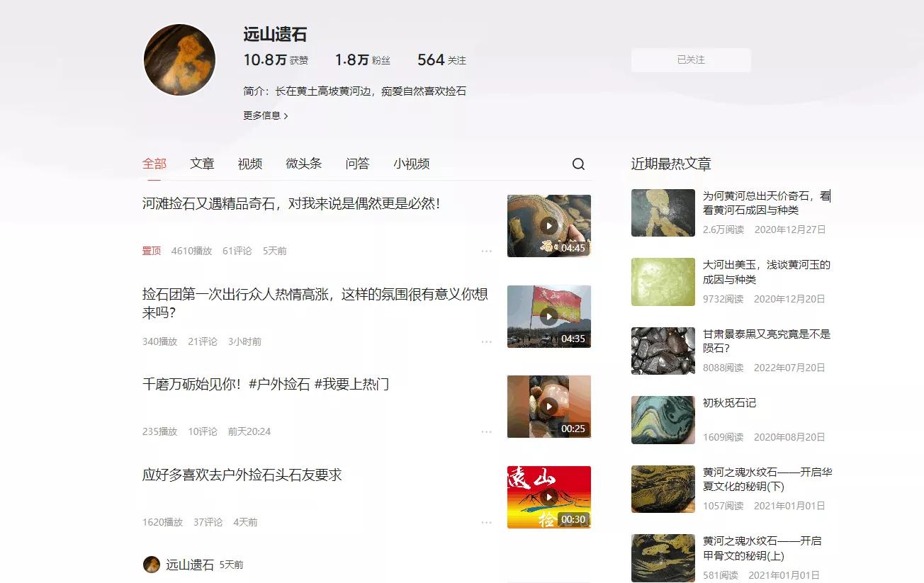The image size is (924, 583).
Task: Open the 微头条 tab
Action: 303,164
